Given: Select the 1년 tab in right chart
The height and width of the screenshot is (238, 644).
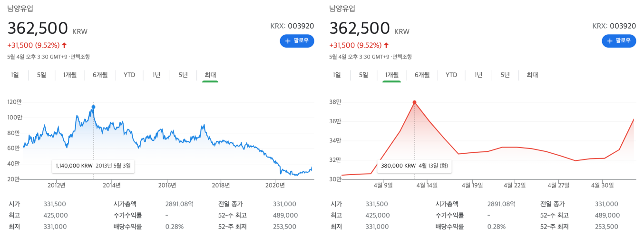Looking at the screenshot, I should [x=478, y=75].
